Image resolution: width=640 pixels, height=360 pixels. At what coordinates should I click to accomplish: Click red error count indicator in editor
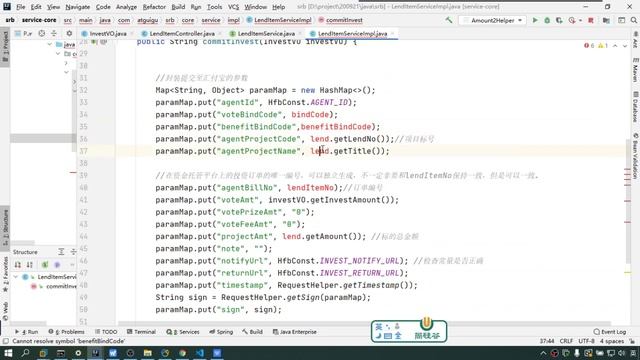click(x=589, y=45)
